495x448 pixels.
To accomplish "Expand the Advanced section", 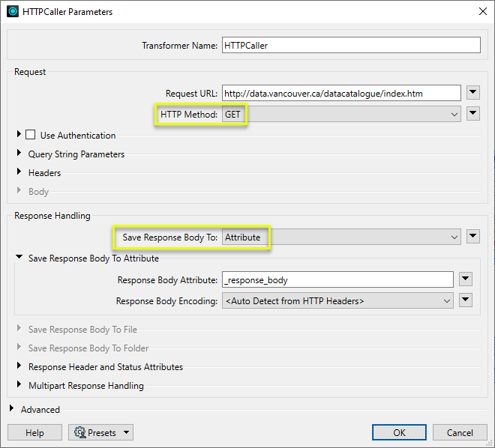I will coord(12,410).
